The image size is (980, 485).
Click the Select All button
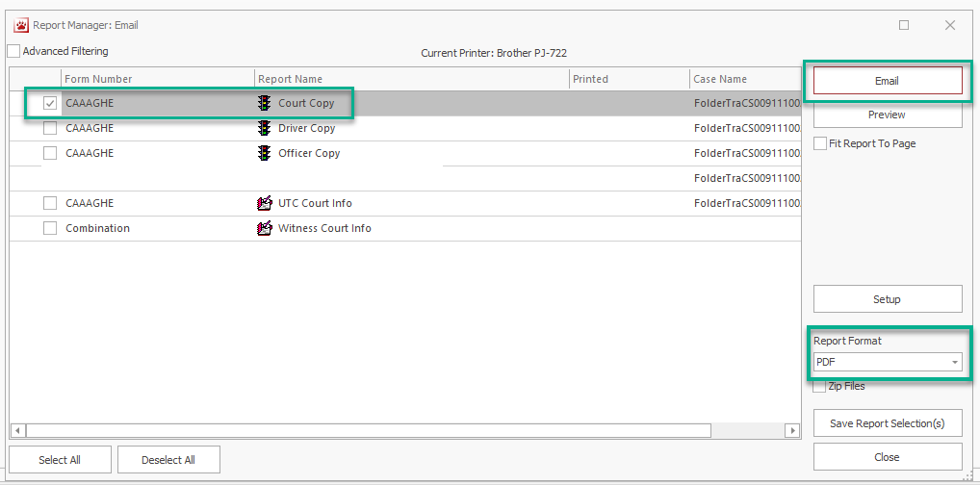click(60, 460)
